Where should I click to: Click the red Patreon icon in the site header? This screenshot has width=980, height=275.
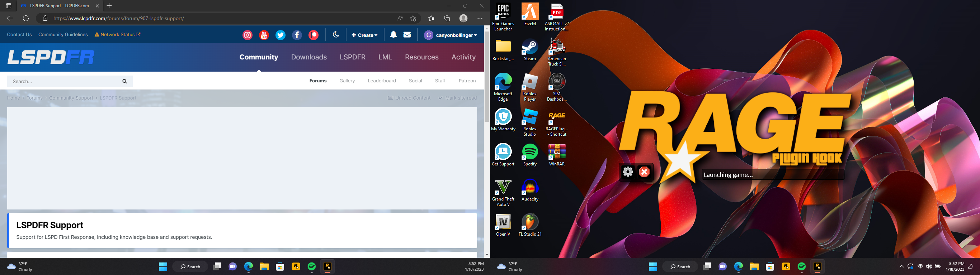314,35
